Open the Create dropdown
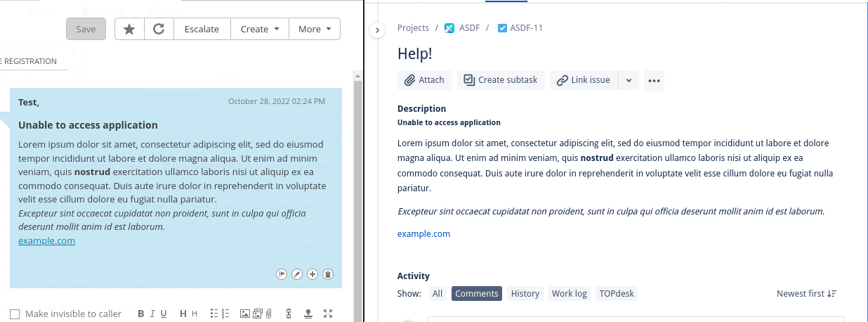 click(260, 29)
